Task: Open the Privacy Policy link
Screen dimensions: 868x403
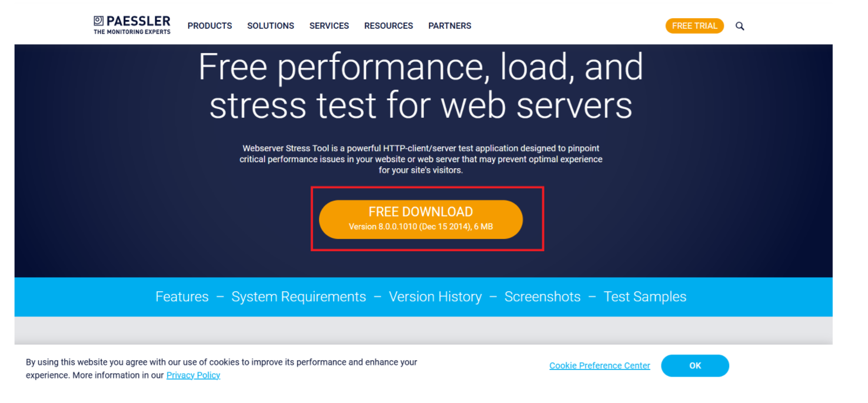Action: point(193,375)
